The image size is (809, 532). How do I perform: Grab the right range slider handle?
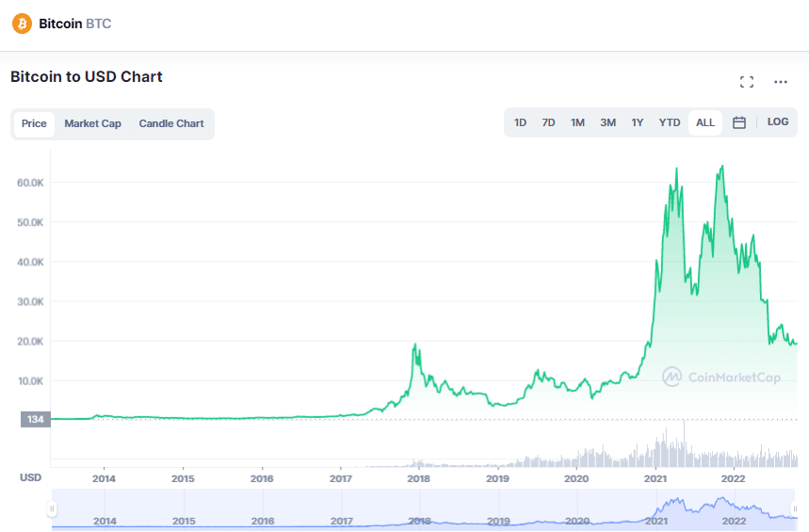coord(795,508)
